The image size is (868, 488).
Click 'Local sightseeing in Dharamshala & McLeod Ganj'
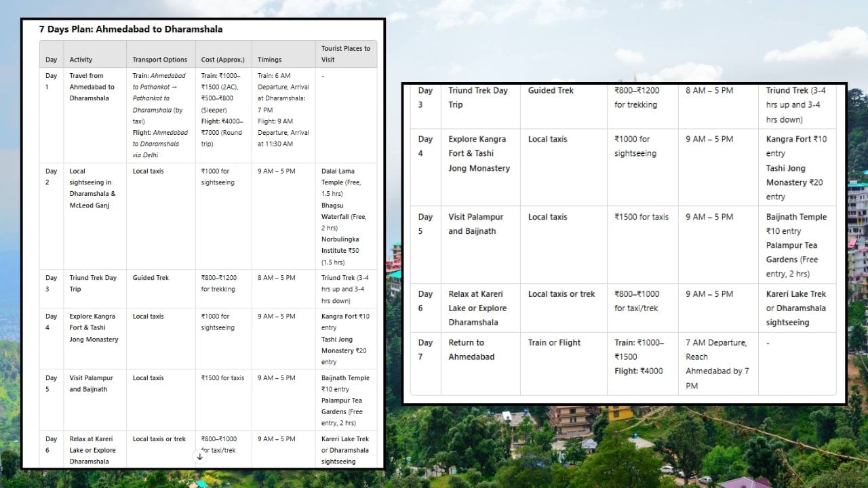(x=92, y=188)
